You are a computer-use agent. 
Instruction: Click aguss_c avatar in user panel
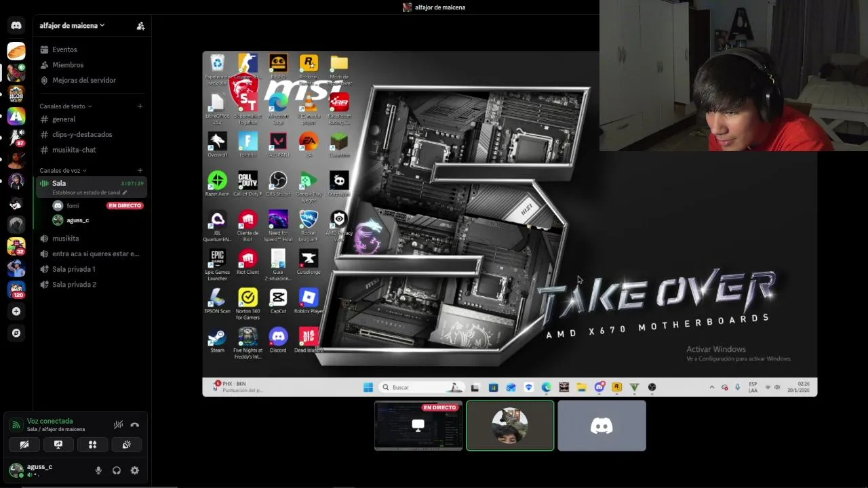[16, 470]
